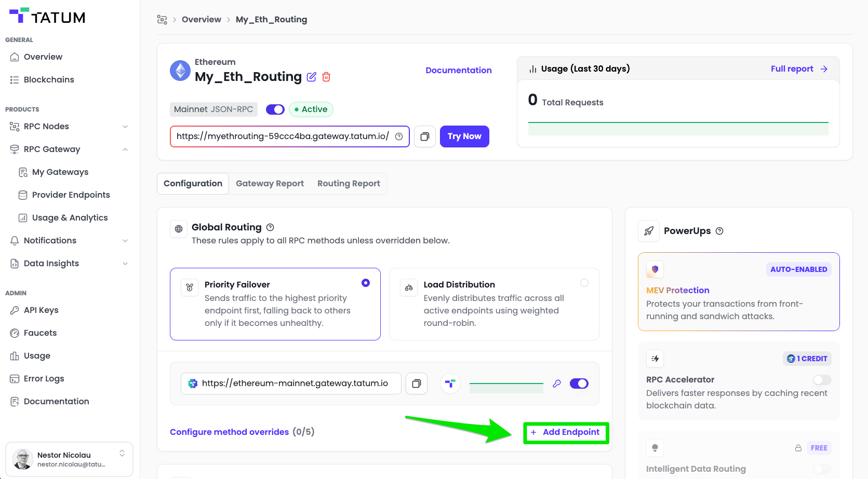Click the MEV Protection shield icon
Screen dimensions: 868x479
(655, 269)
